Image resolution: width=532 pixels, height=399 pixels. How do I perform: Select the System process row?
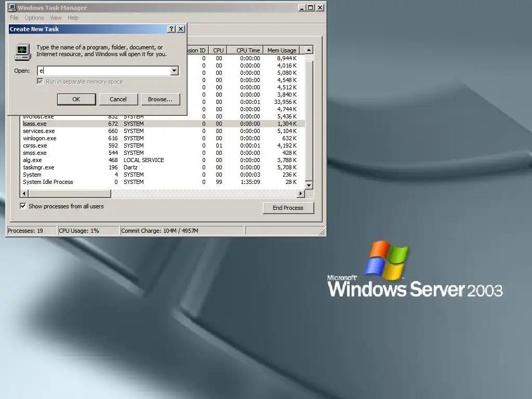tap(163, 175)
